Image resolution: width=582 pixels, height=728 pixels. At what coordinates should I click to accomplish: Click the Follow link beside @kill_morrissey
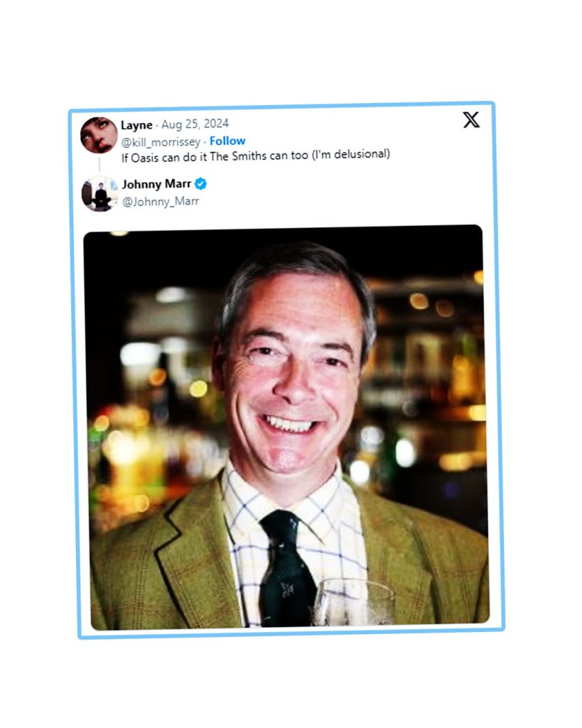point(227,141)
